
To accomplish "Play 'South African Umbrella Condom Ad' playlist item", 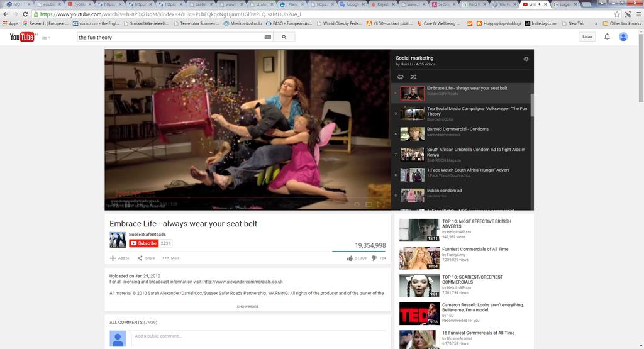I will pos(461,154).
